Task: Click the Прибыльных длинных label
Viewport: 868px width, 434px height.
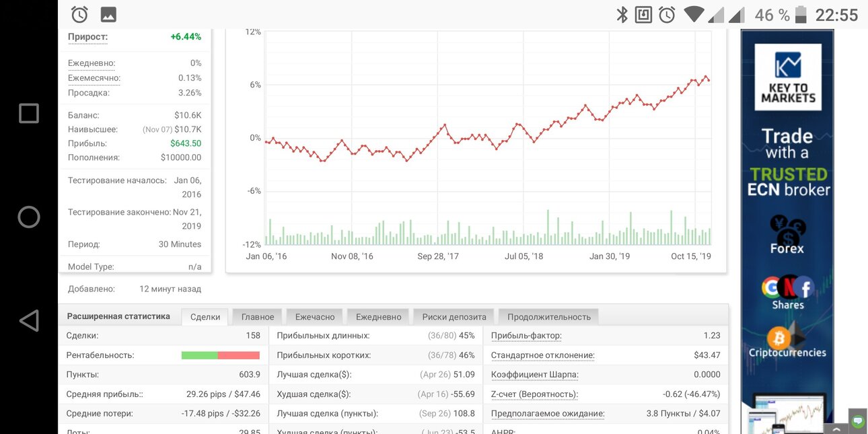Action: (x=323, y=336)
